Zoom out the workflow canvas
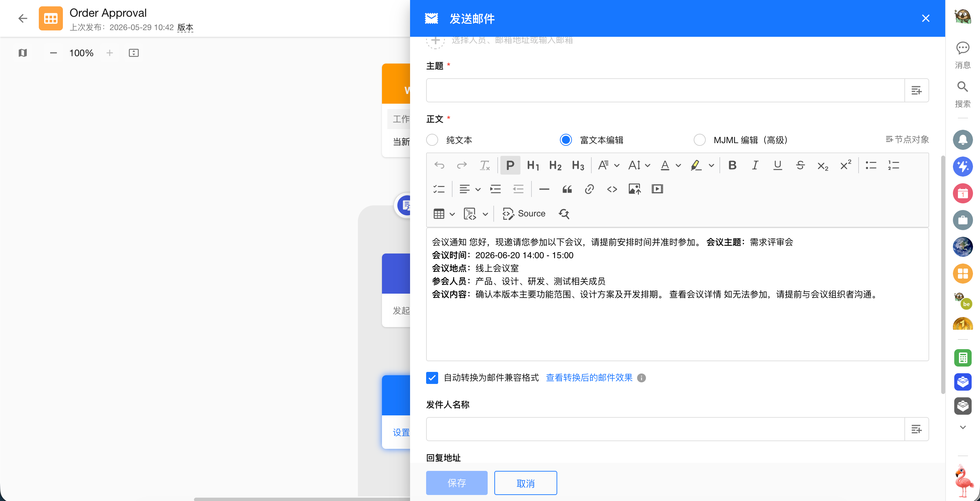The height and width of the screenshot is (501, 980). [53, 53]
